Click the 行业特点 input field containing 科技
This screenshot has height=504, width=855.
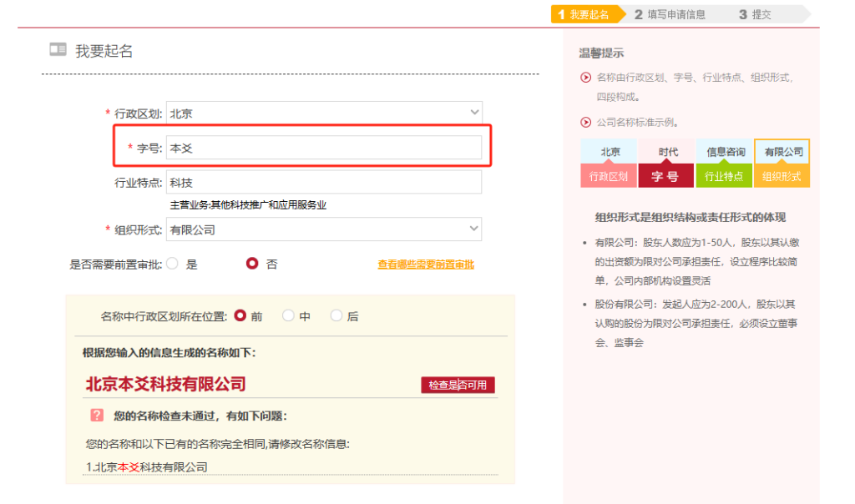point(324,182)
